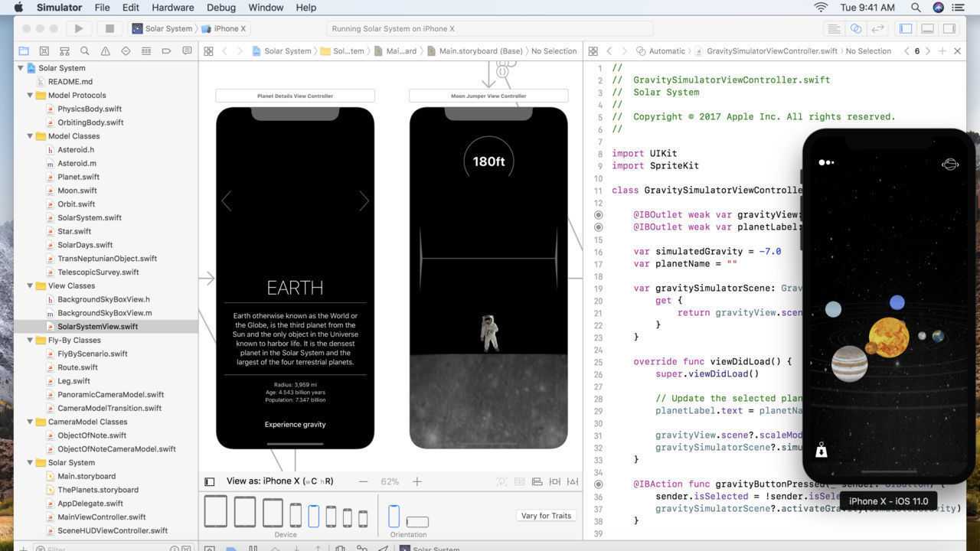Screen dimensions: 980x551
Task: Add another assistant editor pane
Action: [x=942, y=51]
